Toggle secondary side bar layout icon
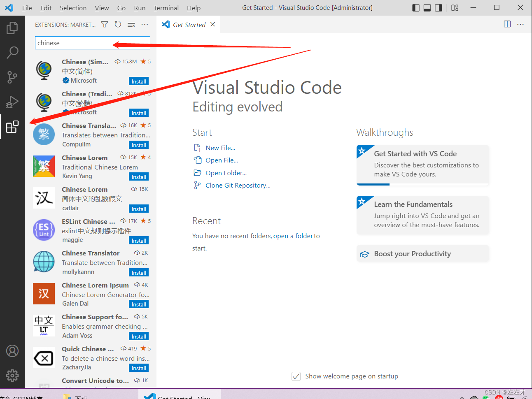 pos(439,8)
